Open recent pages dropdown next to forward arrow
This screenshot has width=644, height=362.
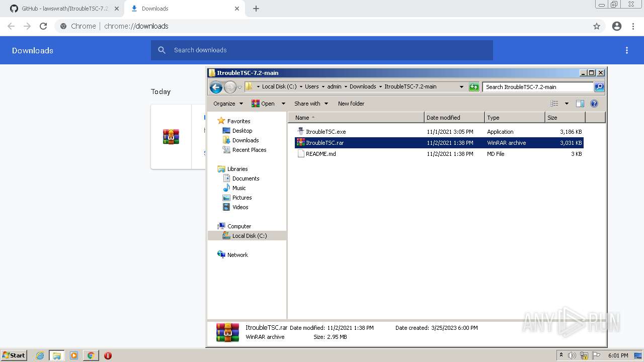point(240,87)
